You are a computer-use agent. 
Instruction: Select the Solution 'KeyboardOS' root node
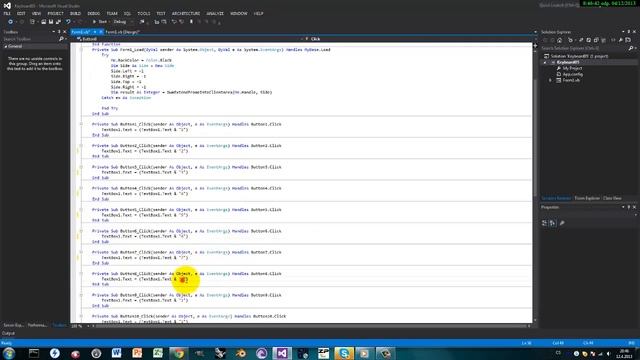579,56
